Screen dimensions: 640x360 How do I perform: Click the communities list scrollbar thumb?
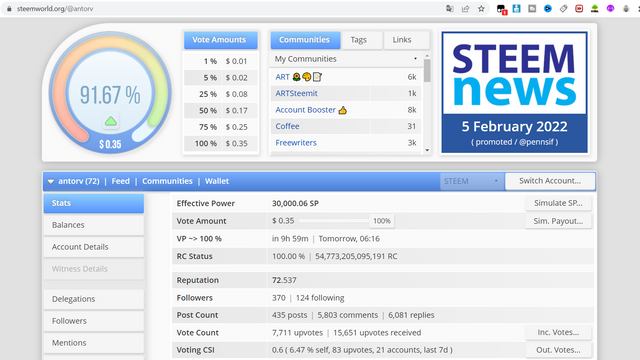click(x=427, y=70)
